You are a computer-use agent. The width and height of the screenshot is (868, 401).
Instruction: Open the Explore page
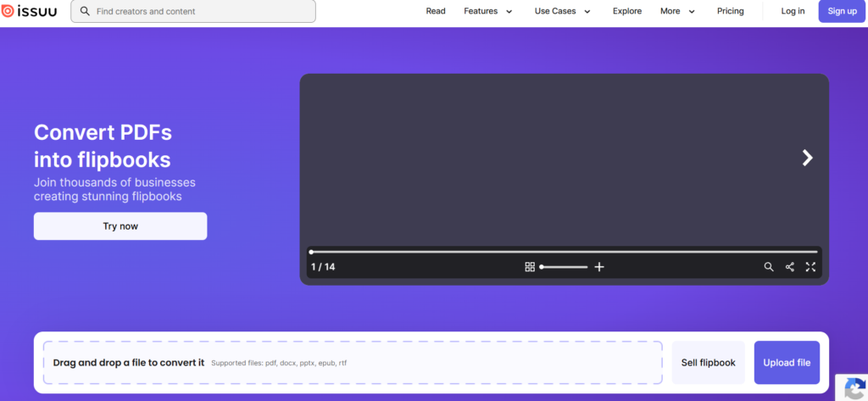point(627,11)
